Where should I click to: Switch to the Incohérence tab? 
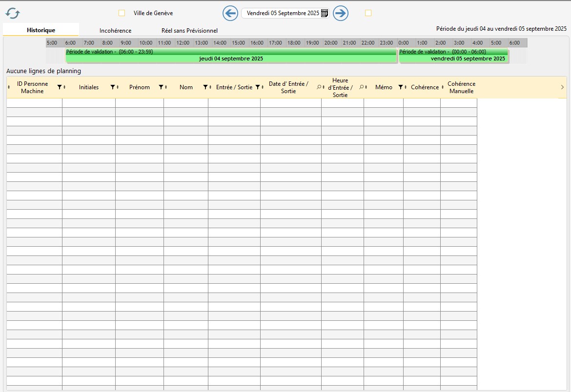tap(115, 31)
